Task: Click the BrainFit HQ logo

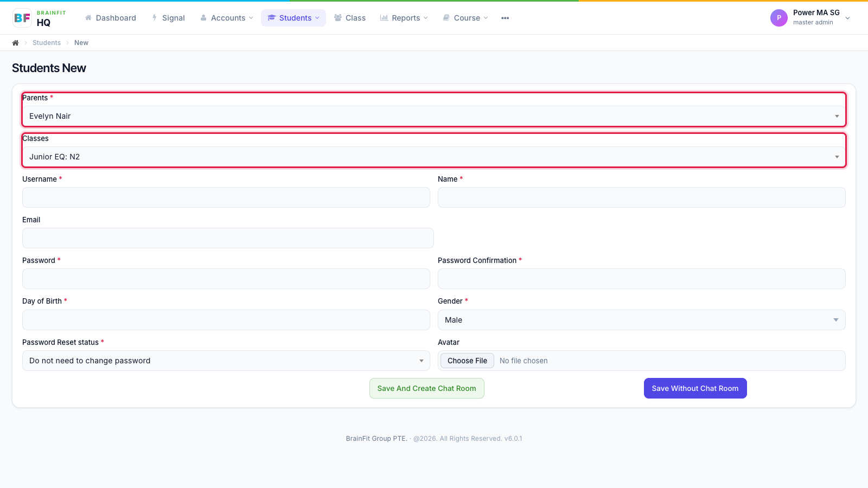Action: coord(40,18)
